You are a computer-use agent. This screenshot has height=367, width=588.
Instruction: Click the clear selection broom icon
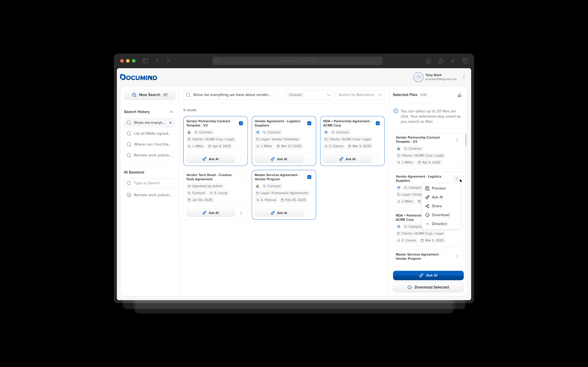[x=460, y=95]
